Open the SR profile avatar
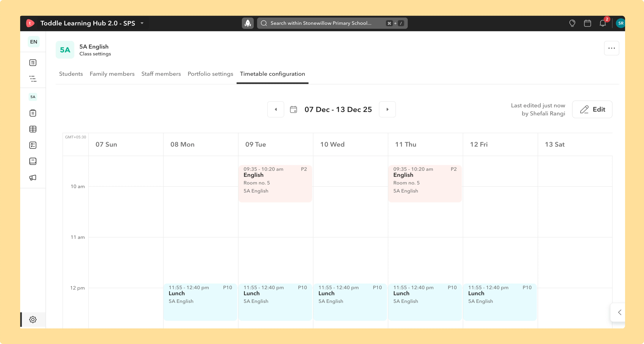The height and width of the screenshot is (344, 644). [620, 23]
